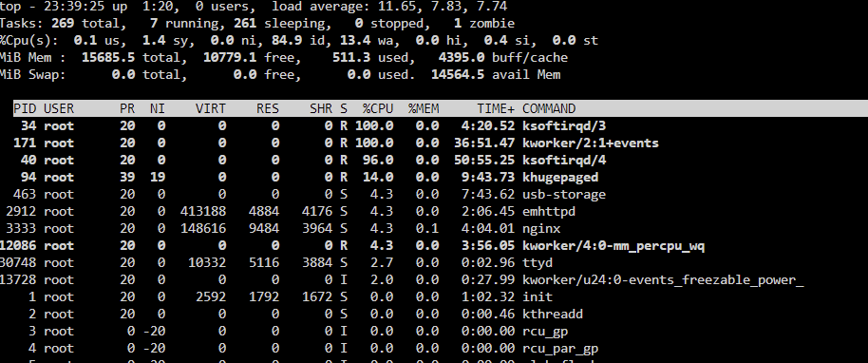
Task: Click the 10779.1 free memory value
Action: coord(230,58)
